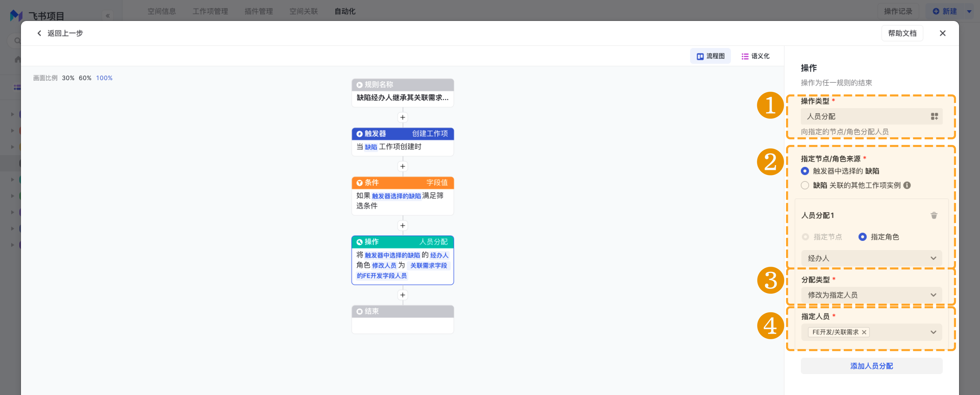
Task: Open the 操作类型 type picker grid icon
Action: (934, 116)
